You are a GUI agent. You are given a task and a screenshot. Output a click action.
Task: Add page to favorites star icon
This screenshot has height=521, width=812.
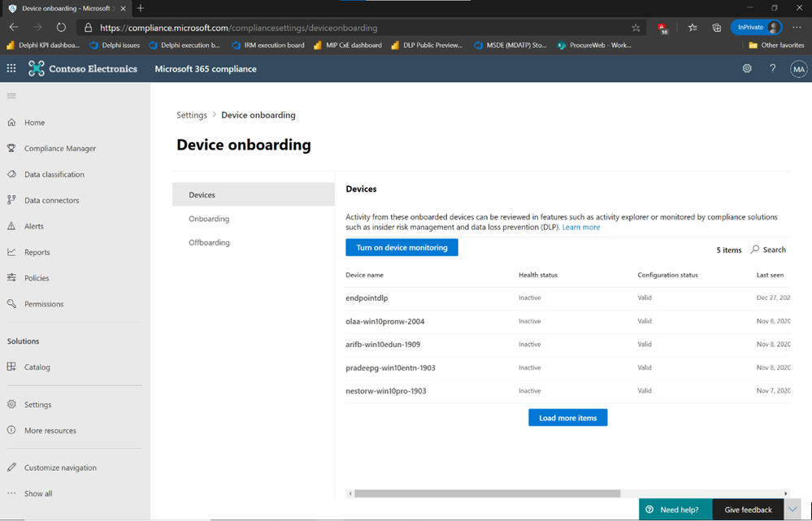pyautogui.click(x=636, y=28)
